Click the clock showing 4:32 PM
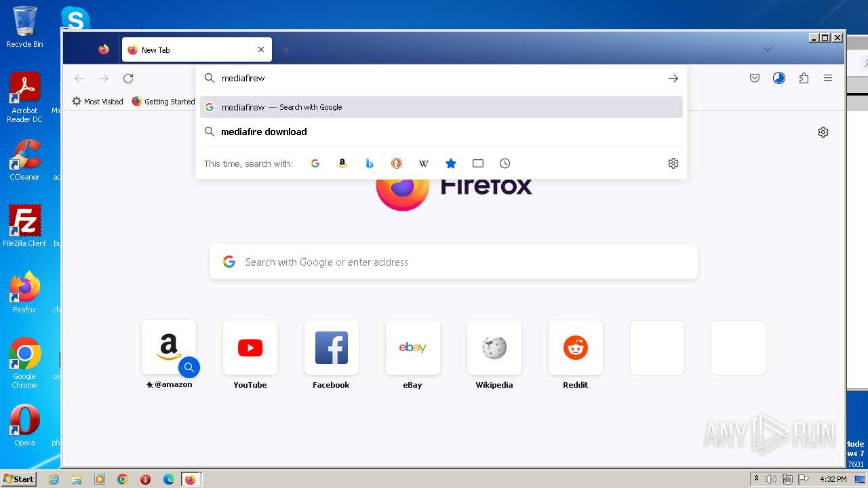Screen dimensions: 868x488 coord(833,479)
